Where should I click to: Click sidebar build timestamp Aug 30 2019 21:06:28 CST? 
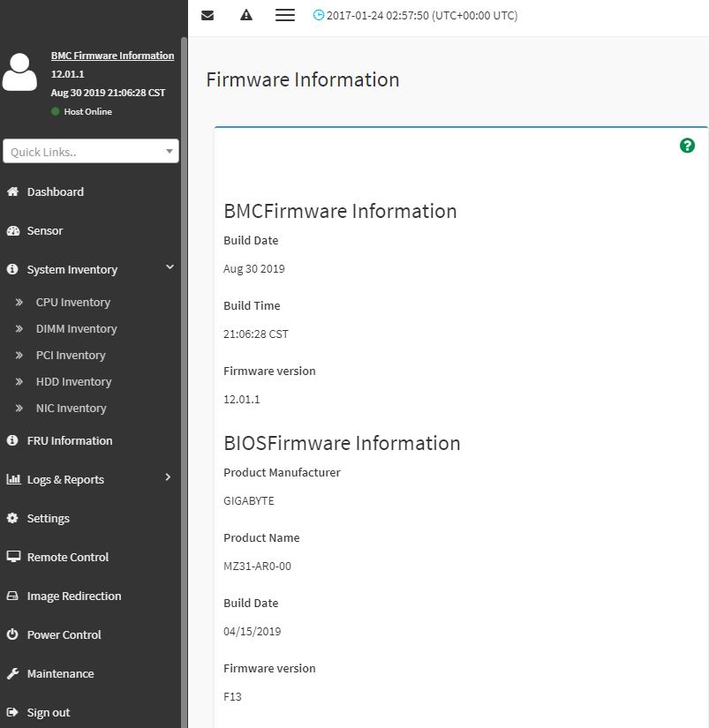point(108,93)
